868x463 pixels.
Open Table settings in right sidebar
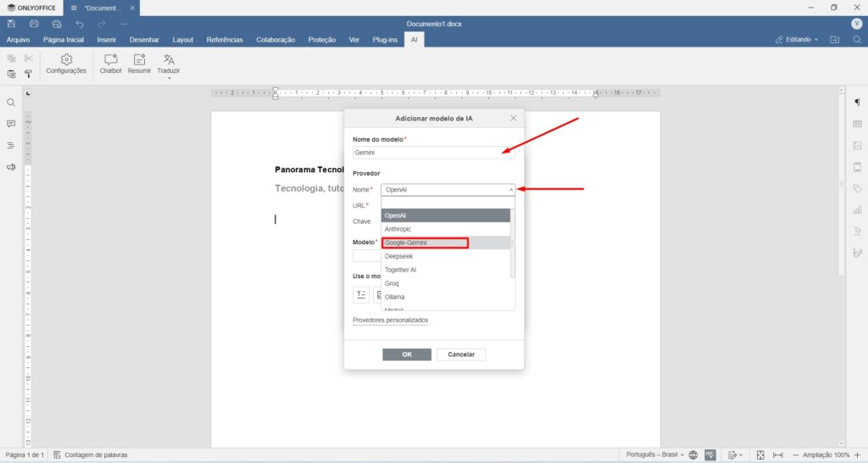(857, 124)
